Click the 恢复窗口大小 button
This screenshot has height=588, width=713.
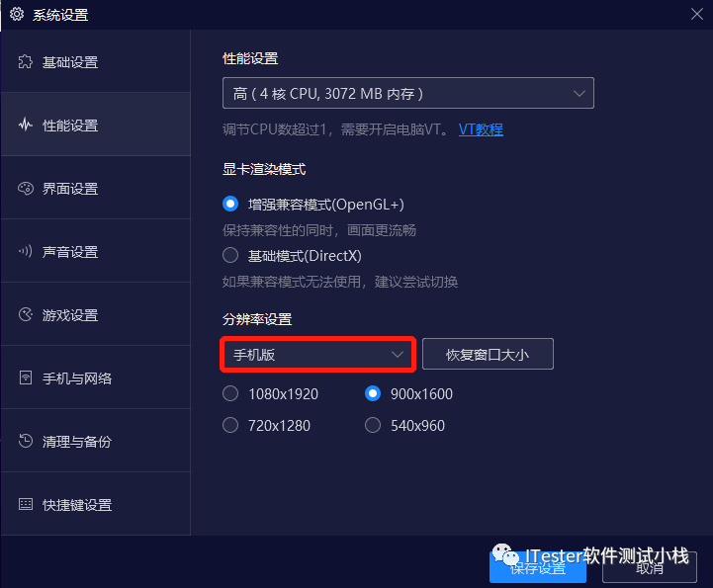point(488,354)
